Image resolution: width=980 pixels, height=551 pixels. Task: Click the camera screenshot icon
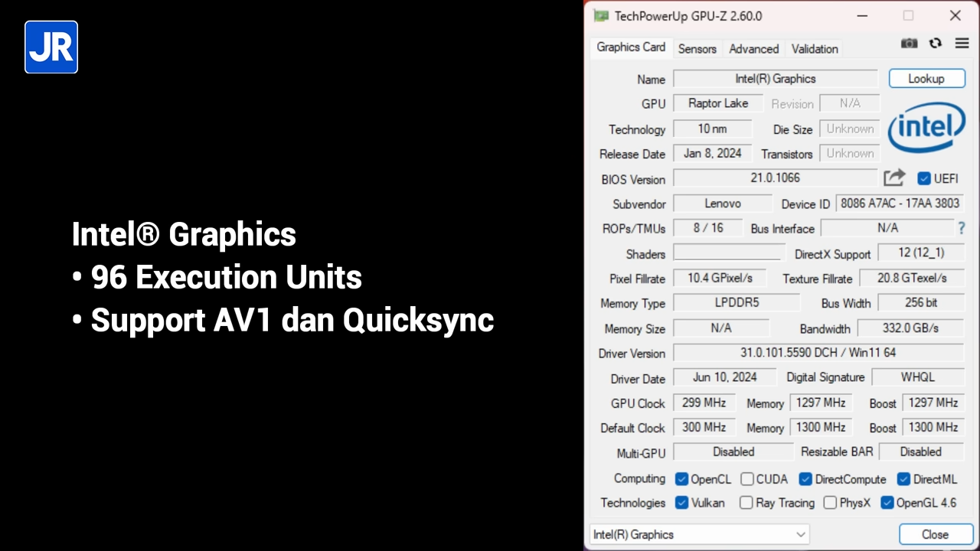(909, 44)
